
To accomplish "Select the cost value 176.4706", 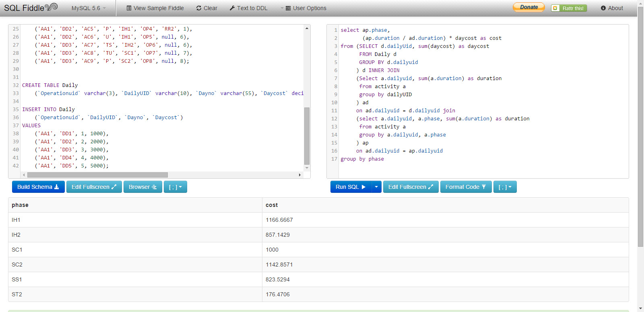I will pos(278,294).
